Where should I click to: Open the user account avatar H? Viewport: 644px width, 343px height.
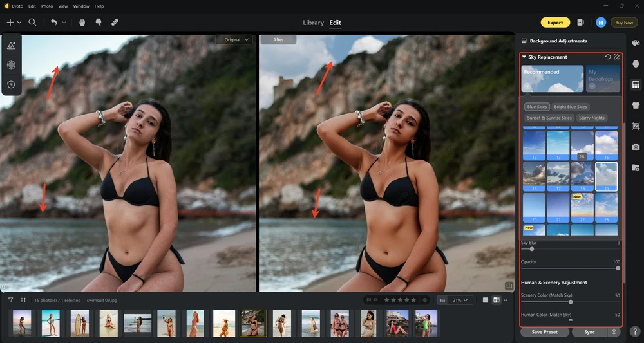pos(601,23)
